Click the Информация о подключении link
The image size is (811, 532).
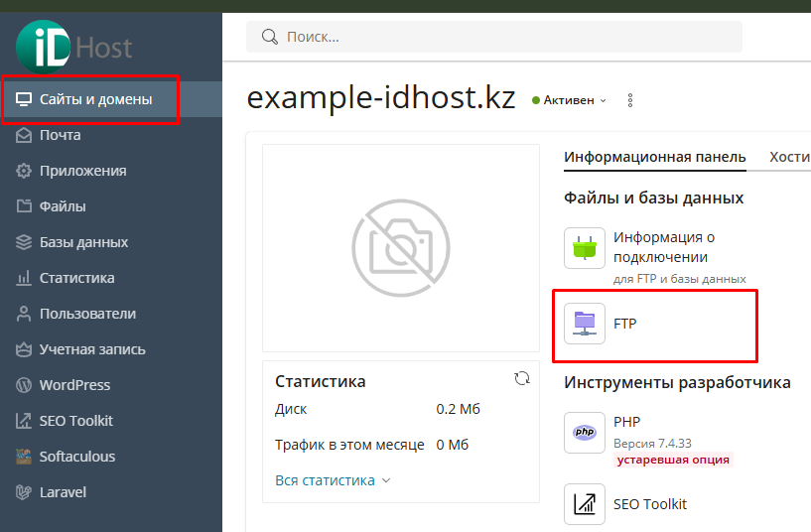pos(663,246)
